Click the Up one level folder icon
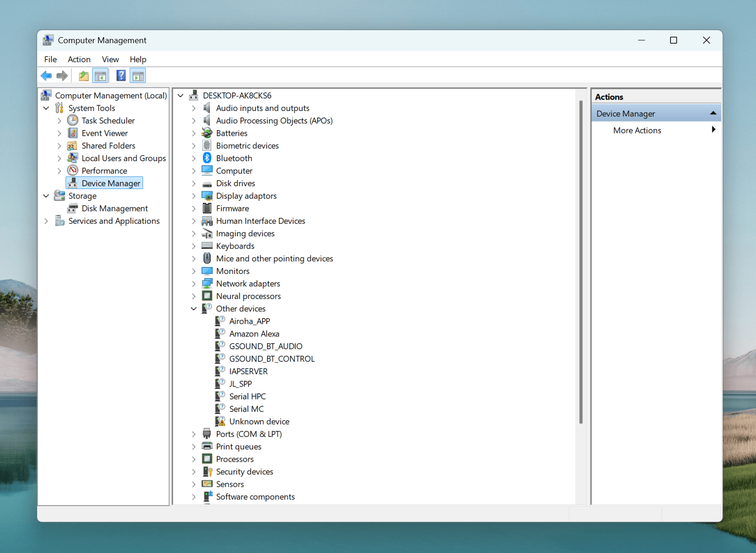The width and height of the screenshot is (756, 553). [x=84, y=76]
